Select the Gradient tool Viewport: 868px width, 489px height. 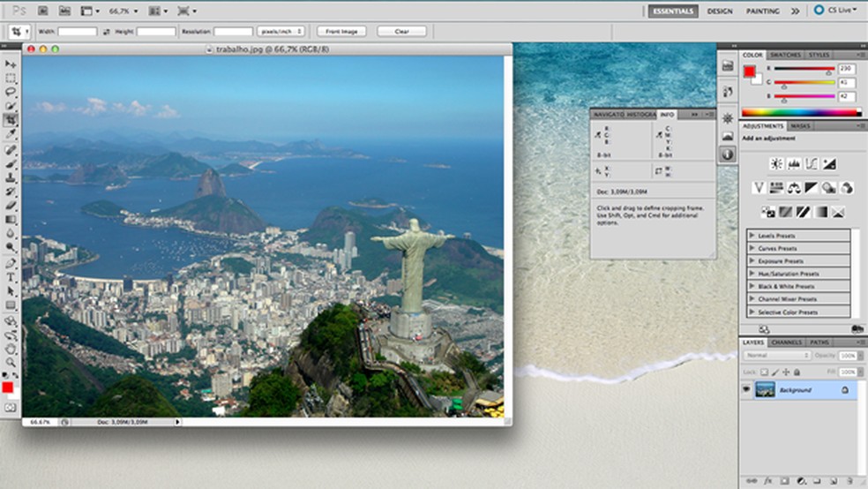(11, 220)
